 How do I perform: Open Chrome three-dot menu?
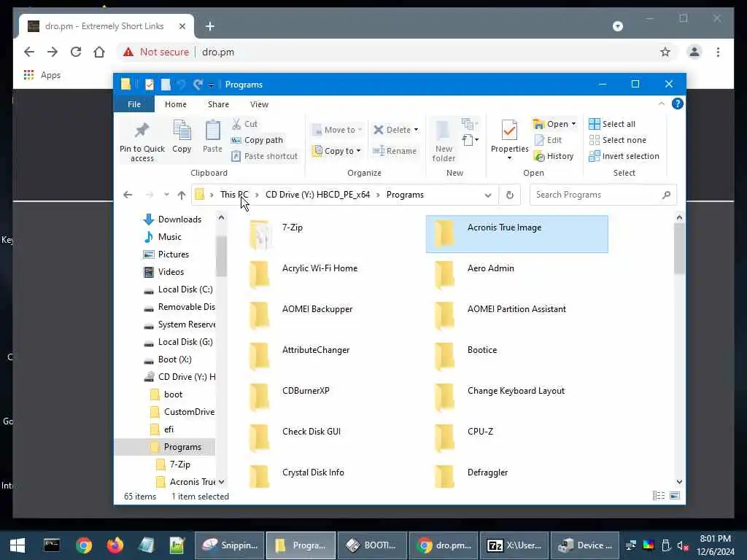point(718,52)
